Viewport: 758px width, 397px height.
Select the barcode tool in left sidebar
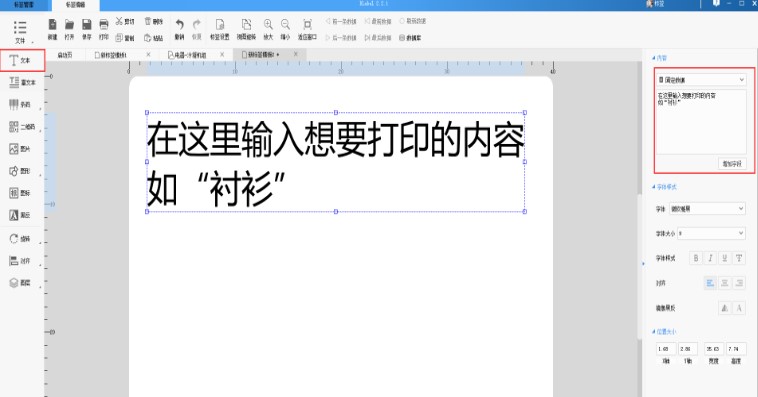tap(20, 104)
